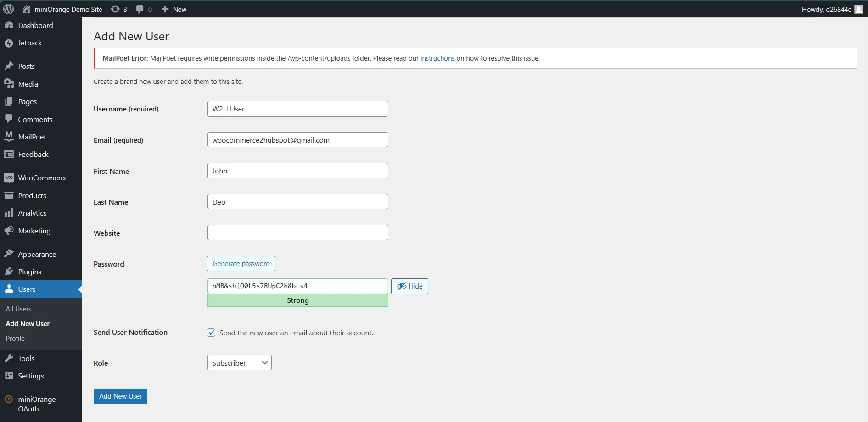Open the instructions link in the MailPoet error
Screen dimensions: 868x422
coord(437,58)
